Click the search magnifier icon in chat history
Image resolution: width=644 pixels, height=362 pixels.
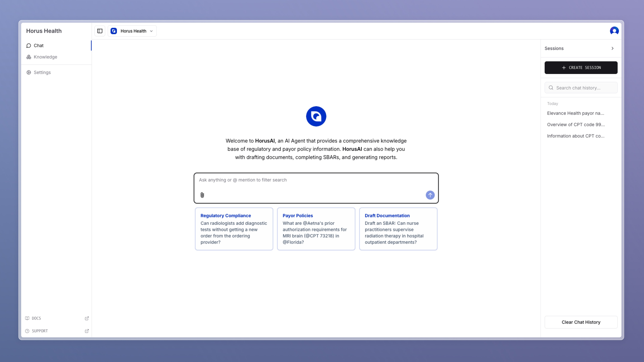(551, 88)
